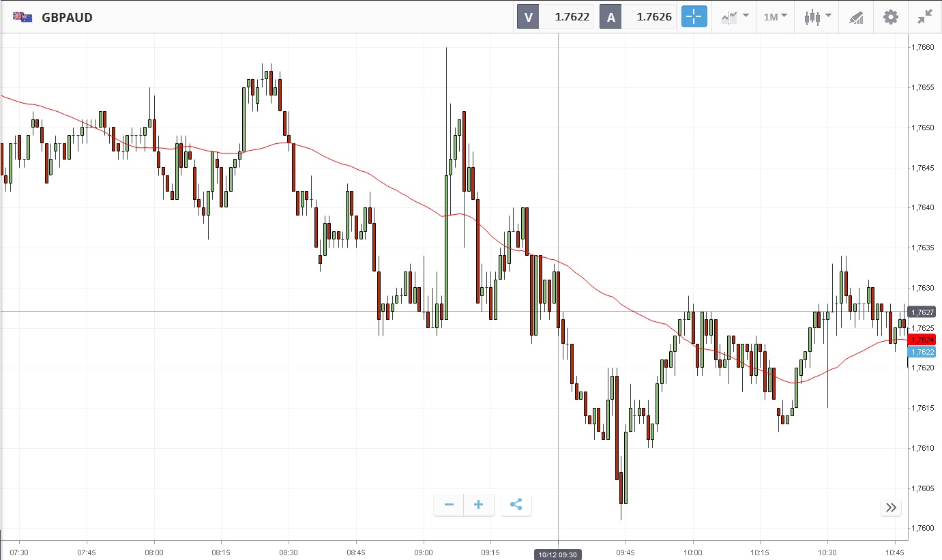Open the compare chart dropdown
The height and width of the screenshot is (560, 942).
point(735,17)
